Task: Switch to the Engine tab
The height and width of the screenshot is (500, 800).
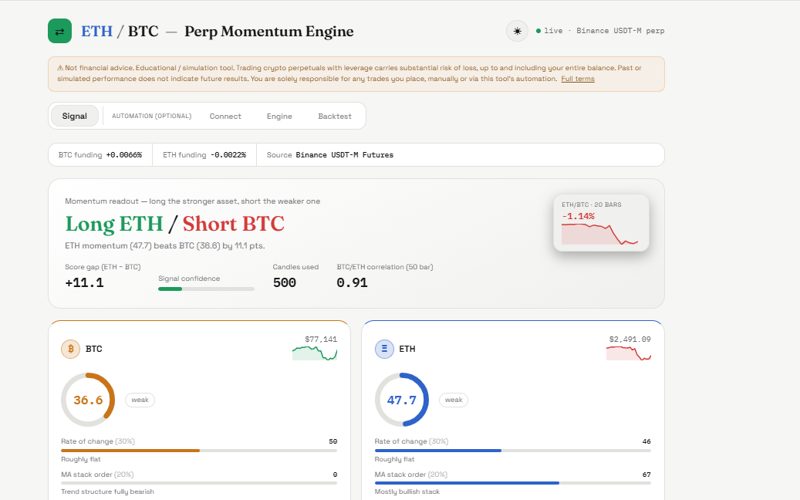Action: (279, 116)
